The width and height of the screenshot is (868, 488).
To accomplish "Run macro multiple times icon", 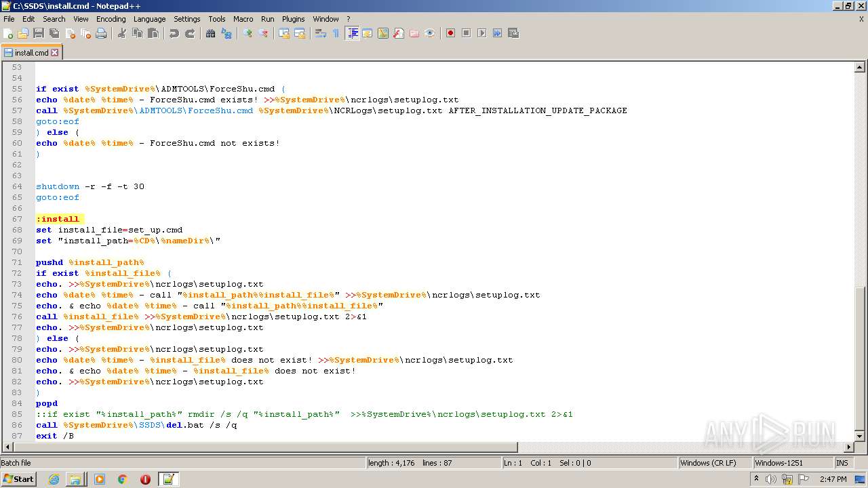I will (x=497, y=33).
